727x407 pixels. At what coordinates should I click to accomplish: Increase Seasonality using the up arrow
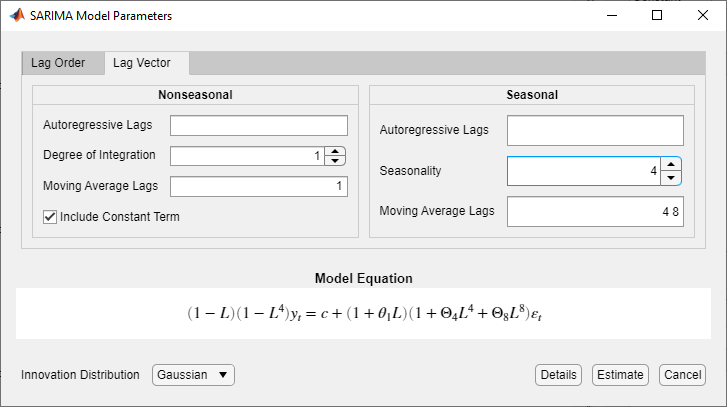[x=672, y=164]
